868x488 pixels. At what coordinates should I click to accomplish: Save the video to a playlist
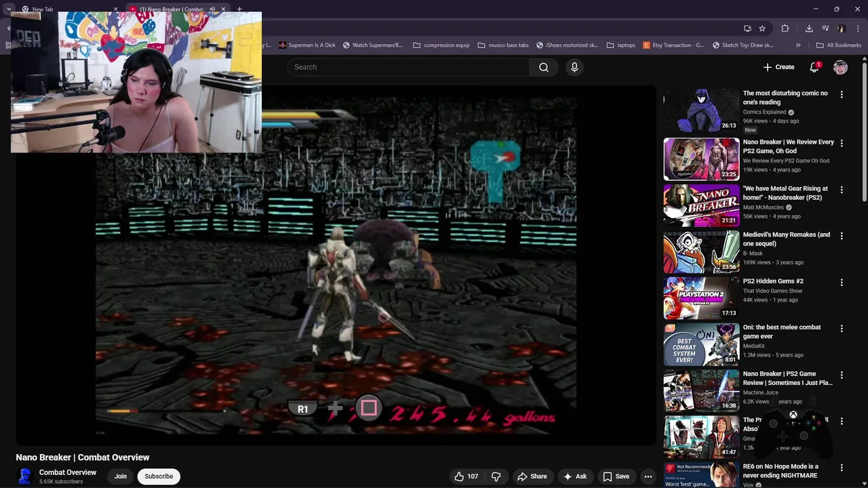tap(616, 476)
